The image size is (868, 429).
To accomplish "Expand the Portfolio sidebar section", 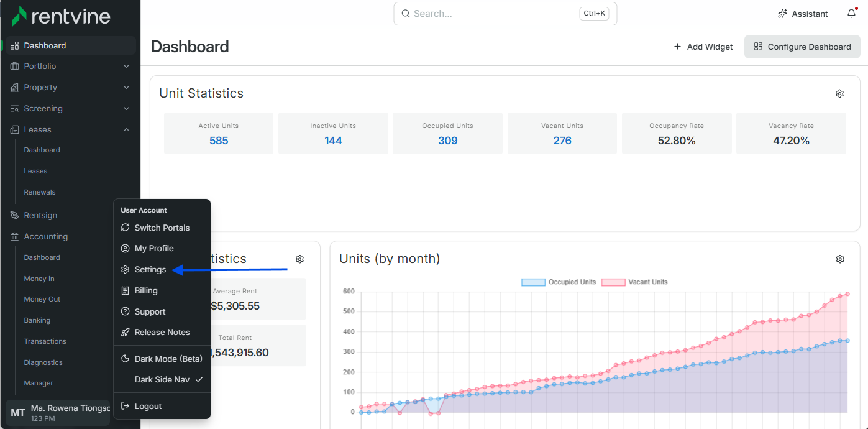I will coord(70,66).
